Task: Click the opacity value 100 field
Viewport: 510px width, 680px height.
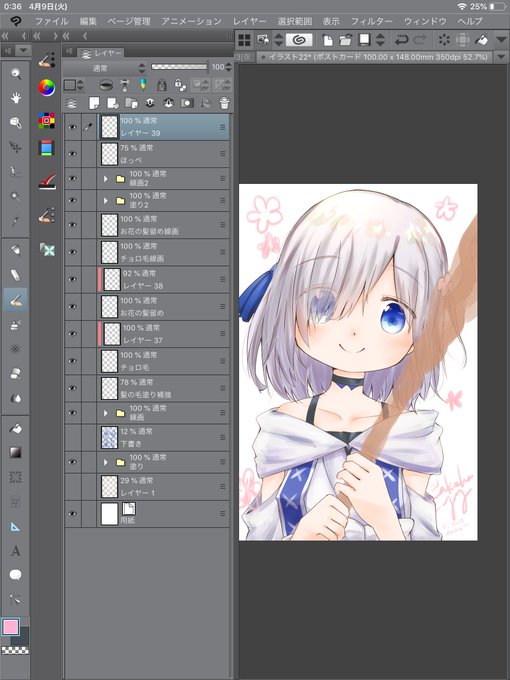Action: point(218,67)
